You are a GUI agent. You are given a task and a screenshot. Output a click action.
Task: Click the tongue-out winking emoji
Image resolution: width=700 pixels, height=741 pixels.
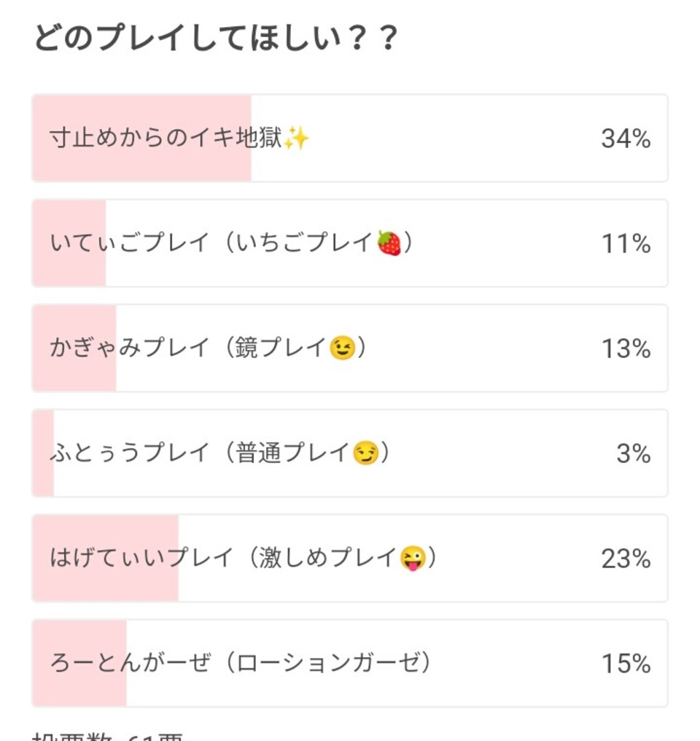point(413,559)
